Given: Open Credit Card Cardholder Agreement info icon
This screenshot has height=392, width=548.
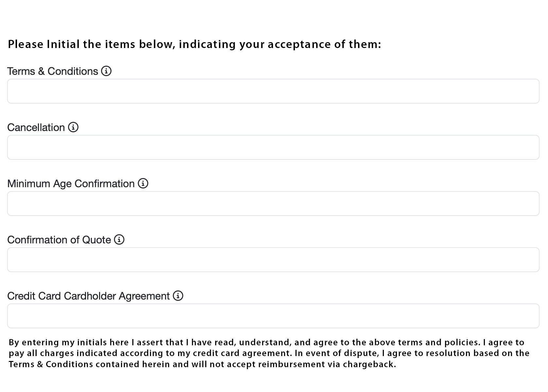Looking at the screenshot, I should coord(178,296).
